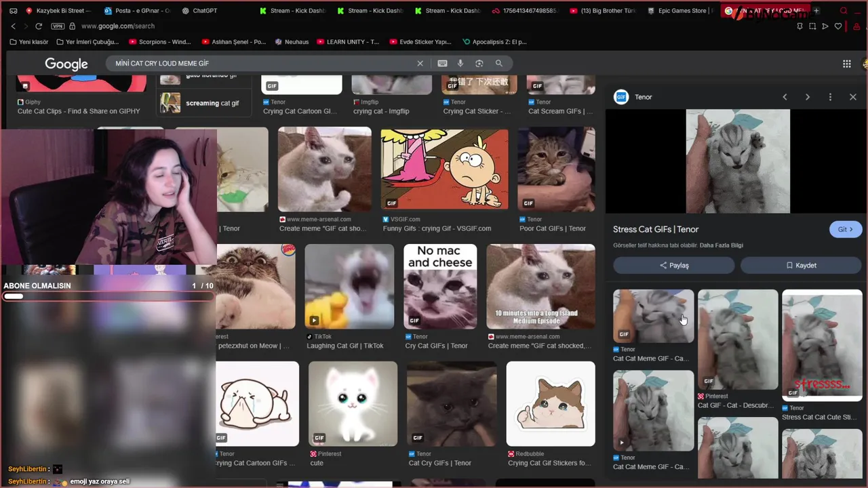868x488 pixels.
Task: Open Scorpions - Wind bookmark
Action: 159,42
